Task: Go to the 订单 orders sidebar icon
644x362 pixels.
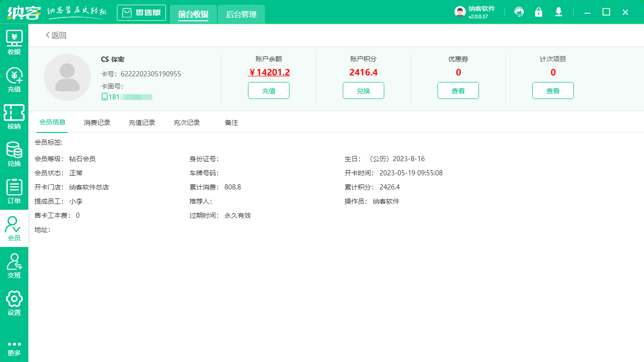Action: [x=14, y=191]
